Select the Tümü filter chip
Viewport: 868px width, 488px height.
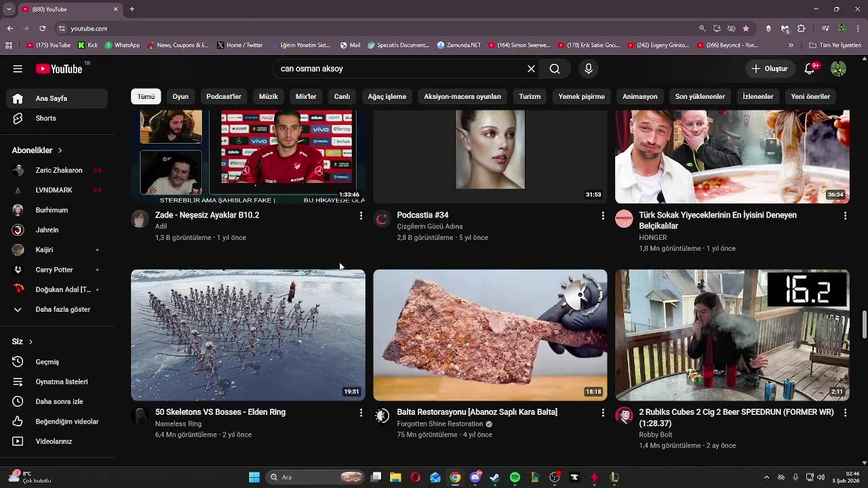pos(146,96)
